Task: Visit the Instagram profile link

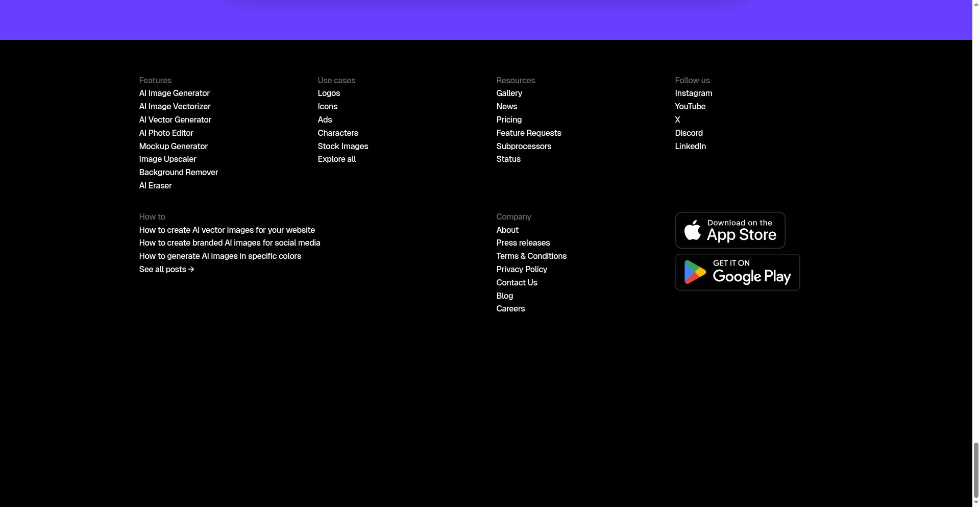Action: coord(693,93)
